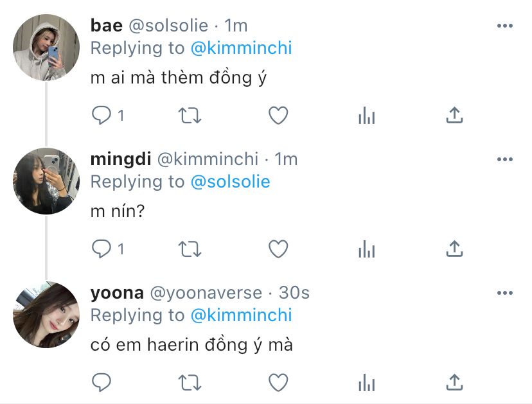Image resolution: width=532 pixels, height=404 pixels.
Task: Open @kimminchi mention link in bae's reply
Action: (242, 48)
